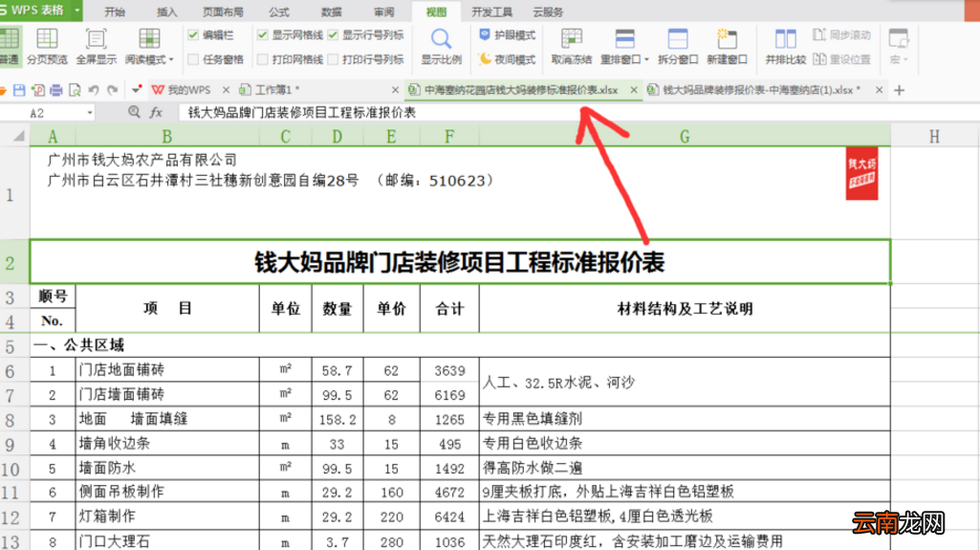Click Compare Side by Side (并排比较)
This screenshot has height=550, width=980.
pyautogui.click(x=786, y=46)
